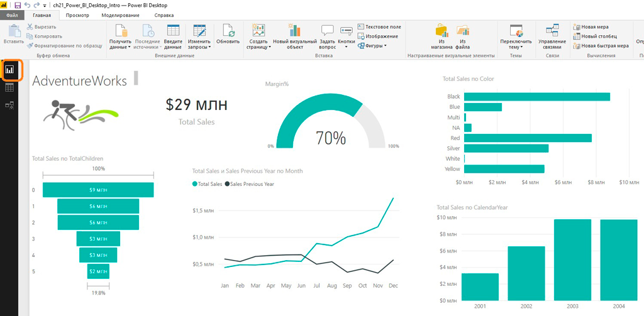Open the Data table view icon
Image resolution: width=644 pixels, height=316 pixels.
click(9, 87)
